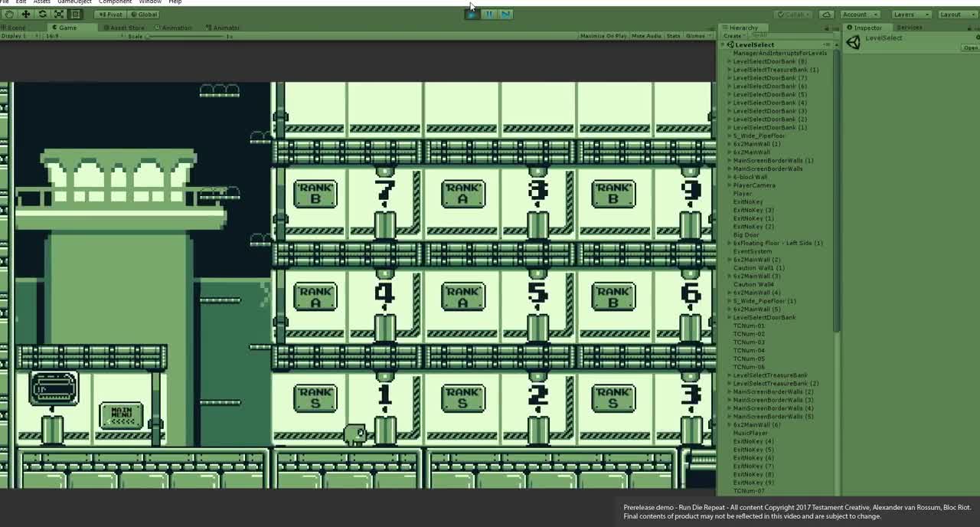The width and height of the screenshot is (980, 527).
Task: Select the Rotate tool
Action: [42, 15]
